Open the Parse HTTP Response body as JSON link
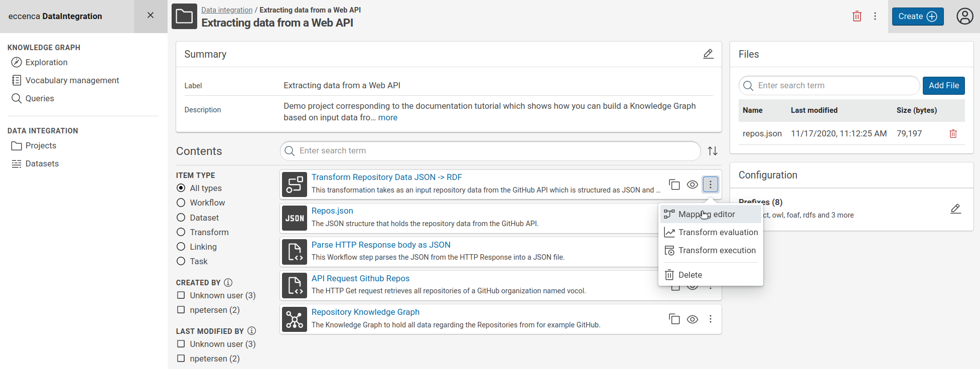This screenshot has width=980, height=369. [x=381, y=245]
